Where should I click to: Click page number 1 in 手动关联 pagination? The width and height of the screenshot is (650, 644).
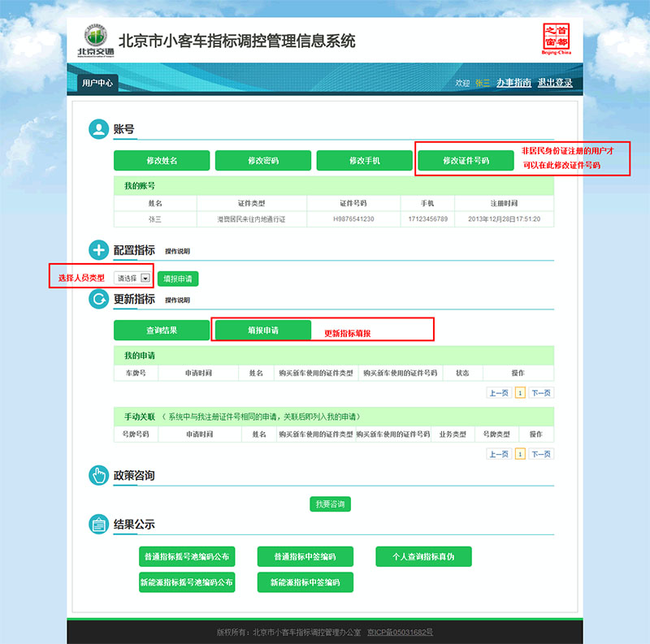pos(521,454)
